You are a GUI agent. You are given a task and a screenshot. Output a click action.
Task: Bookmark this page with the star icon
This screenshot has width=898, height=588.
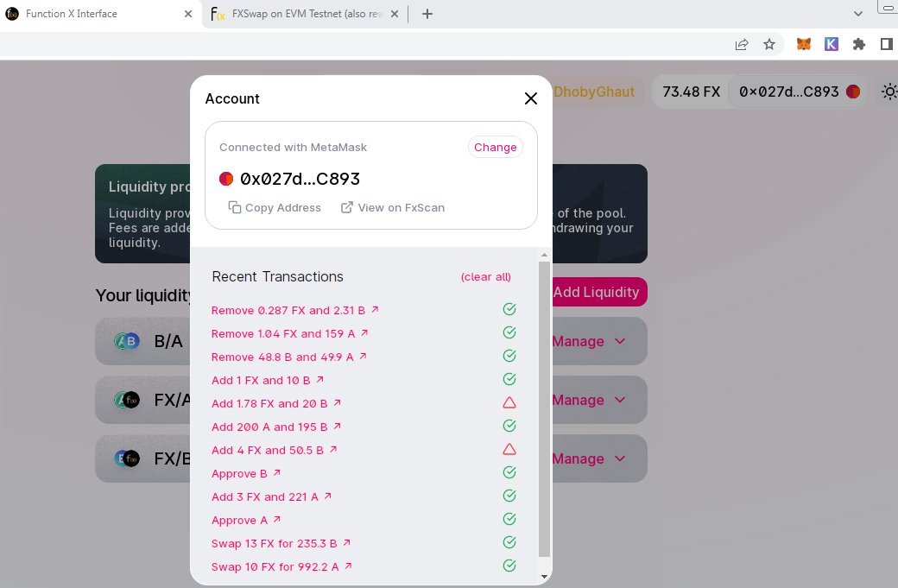[x=769, y=44]
